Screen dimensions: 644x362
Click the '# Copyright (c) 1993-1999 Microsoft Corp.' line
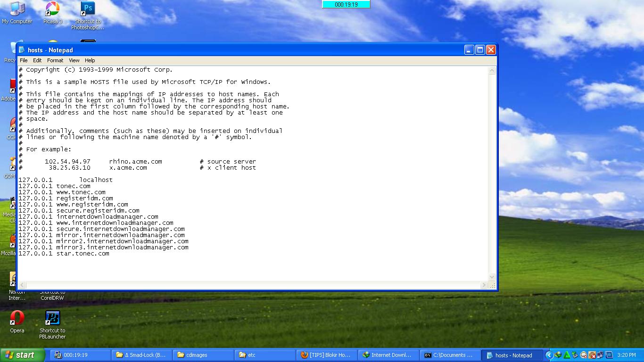point(96,69)
